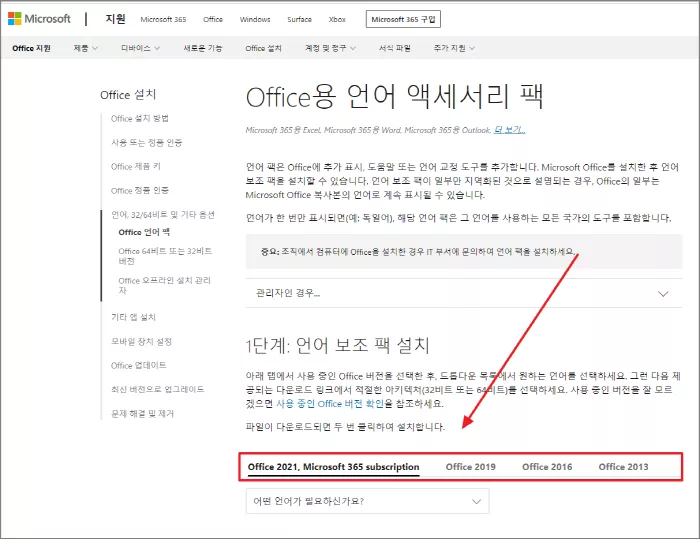The image size is (700, 539).
Task: Open 최신 버전으로 업그레이드 sidebar item
Action: 158,389
